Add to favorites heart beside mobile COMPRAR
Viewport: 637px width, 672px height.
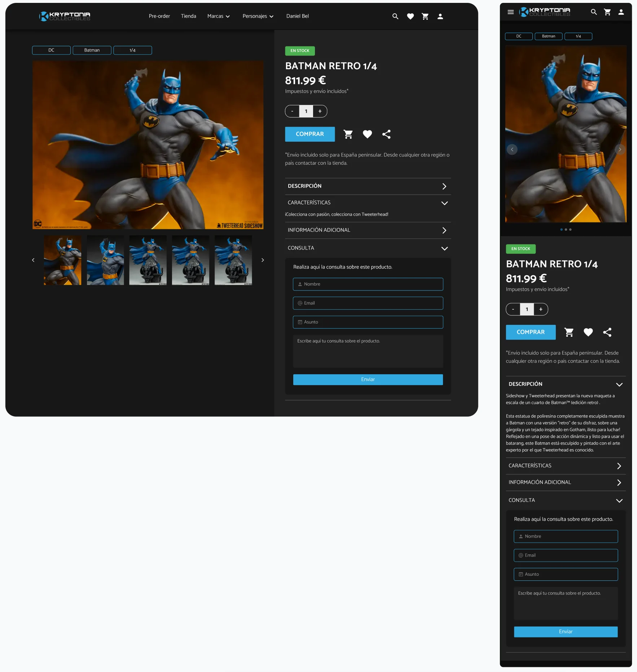(588, 332)
